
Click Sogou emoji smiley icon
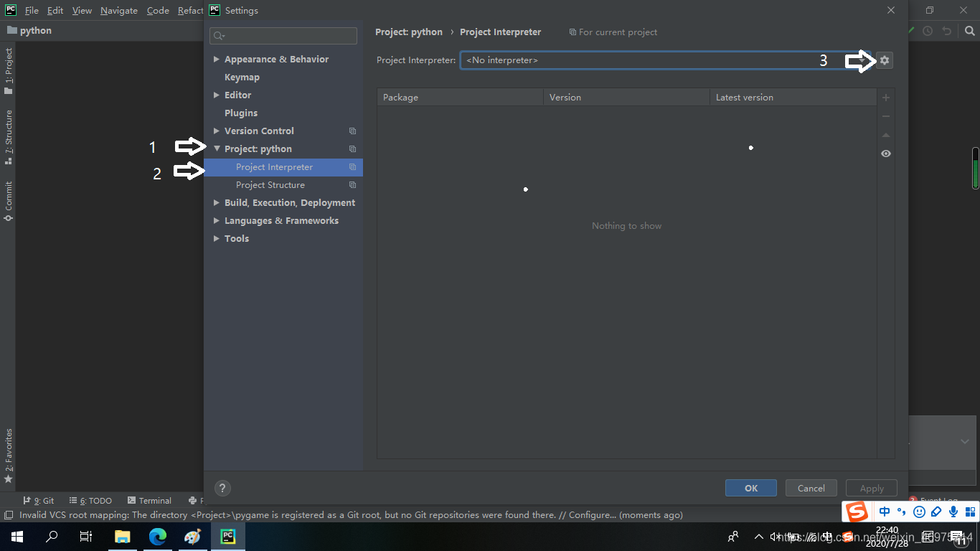pos(919,512)
